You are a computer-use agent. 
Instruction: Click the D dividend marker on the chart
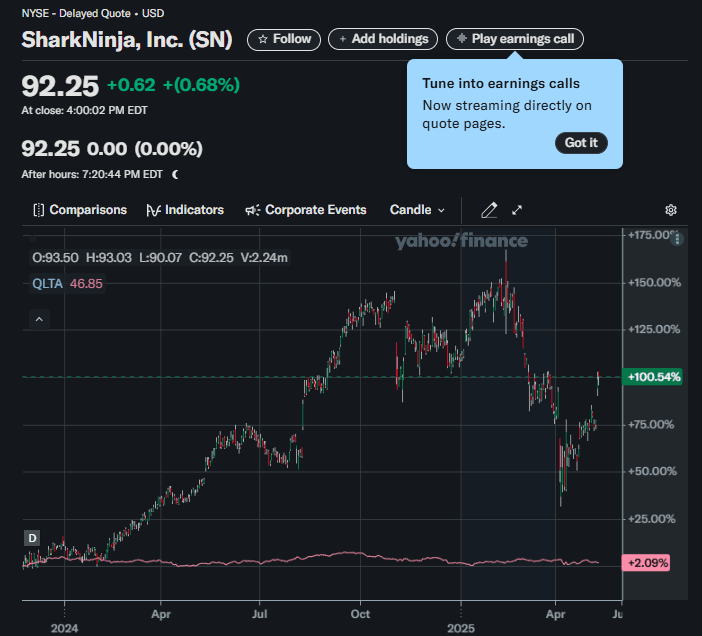tap(32, 538)
